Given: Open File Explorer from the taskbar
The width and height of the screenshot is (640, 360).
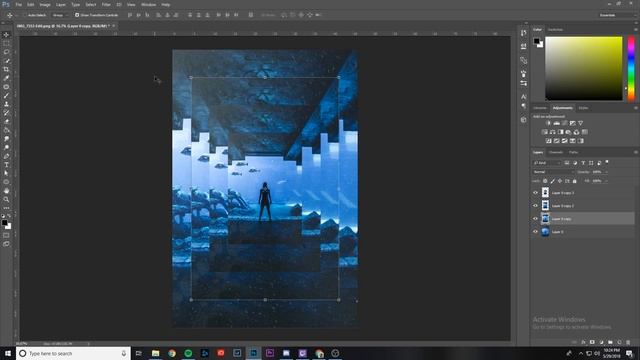Looking at the screenshot, I should coord(156,353).
